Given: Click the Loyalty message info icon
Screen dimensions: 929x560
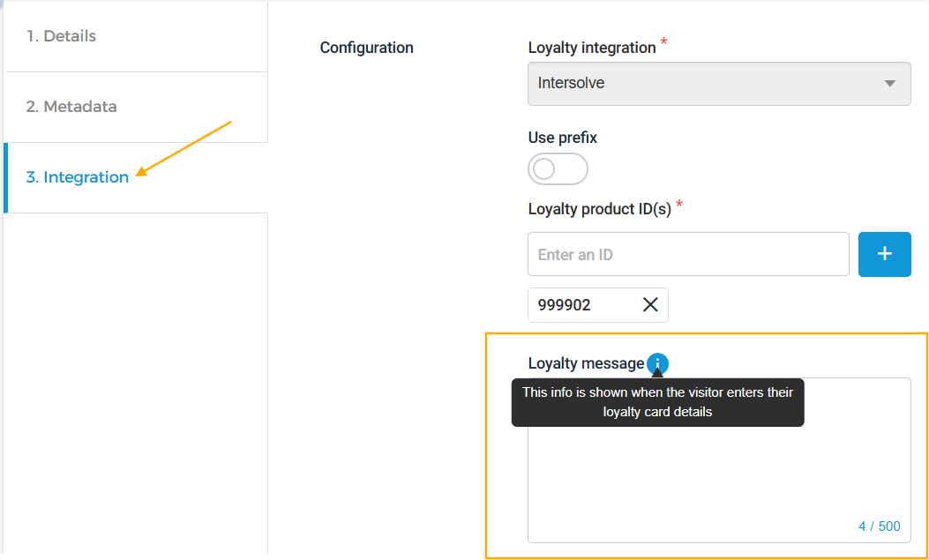Looking at the screenshot, I should 658,363.
